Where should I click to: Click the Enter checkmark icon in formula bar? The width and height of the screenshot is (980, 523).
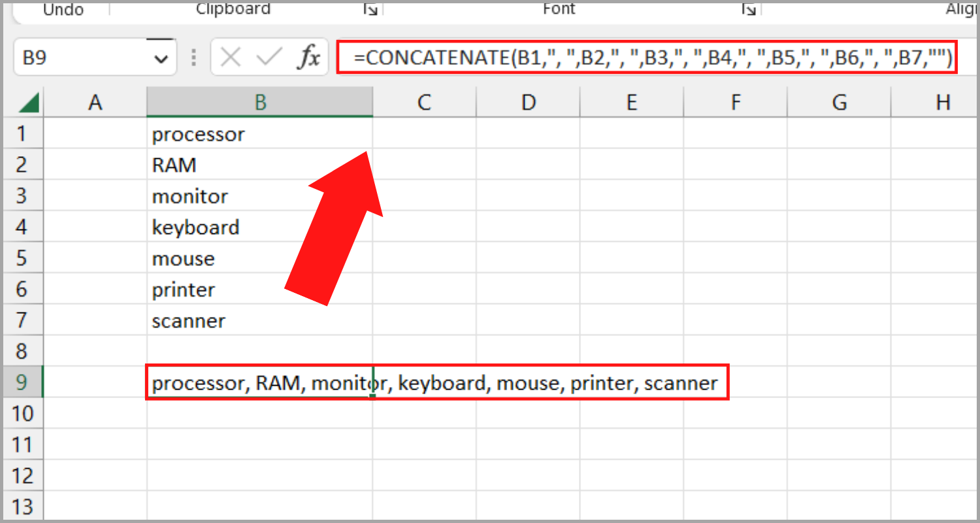269,58
